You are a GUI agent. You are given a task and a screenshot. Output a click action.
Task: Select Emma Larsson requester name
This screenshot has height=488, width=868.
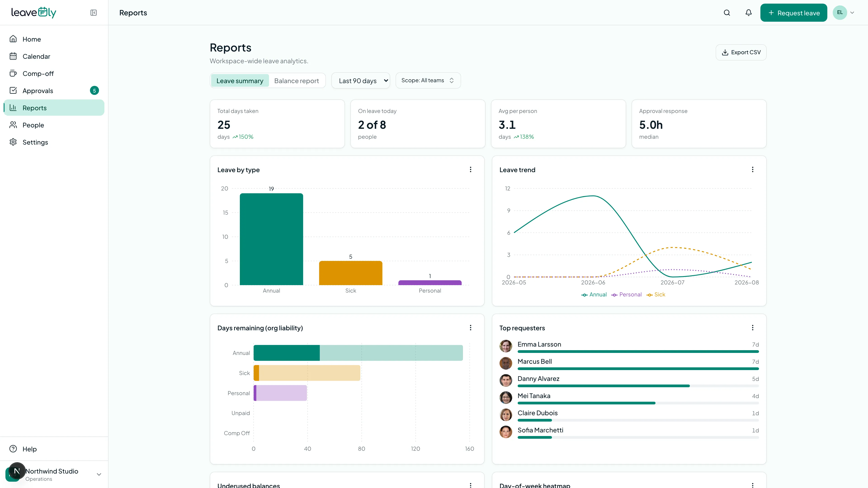pyautogui.click(x=539, y=345)
